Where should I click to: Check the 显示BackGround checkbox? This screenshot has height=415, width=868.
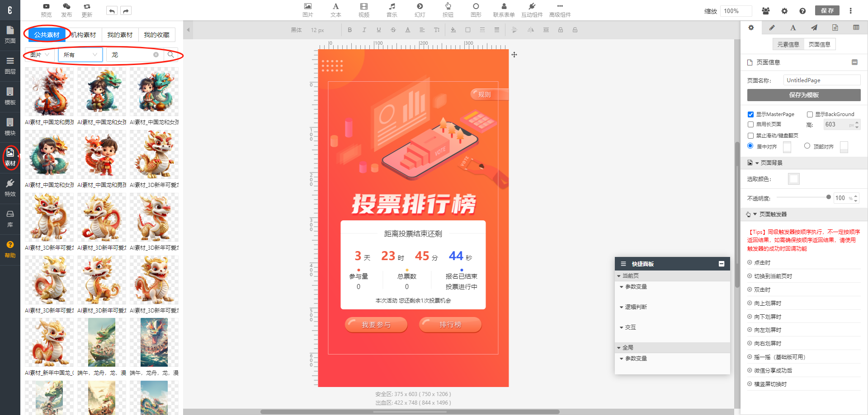pyautogui.click(x=810, y=114)
